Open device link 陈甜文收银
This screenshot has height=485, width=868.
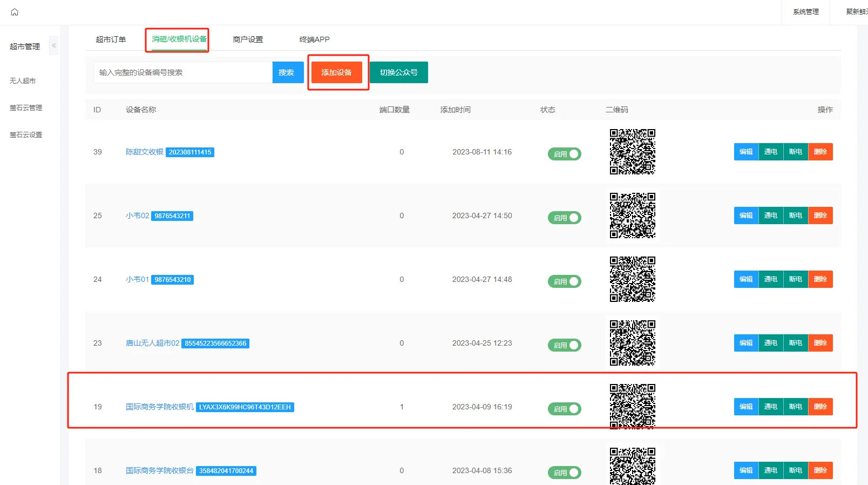tap(145, 152)
